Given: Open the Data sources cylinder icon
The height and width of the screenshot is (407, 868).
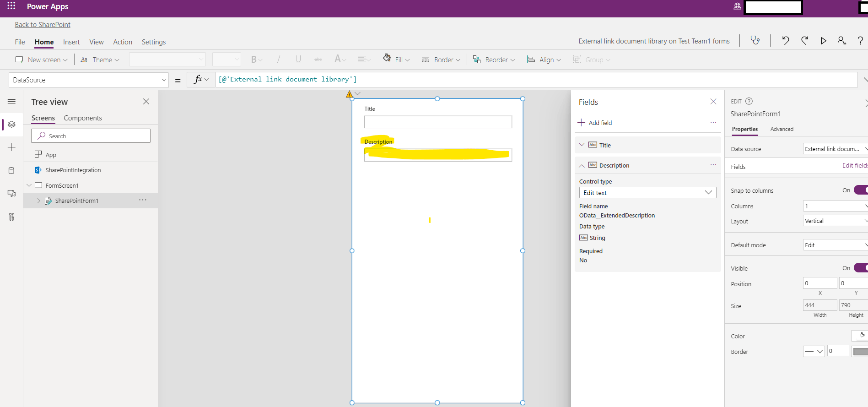Looking at the screenshot, I should click(x=11, y=170).
